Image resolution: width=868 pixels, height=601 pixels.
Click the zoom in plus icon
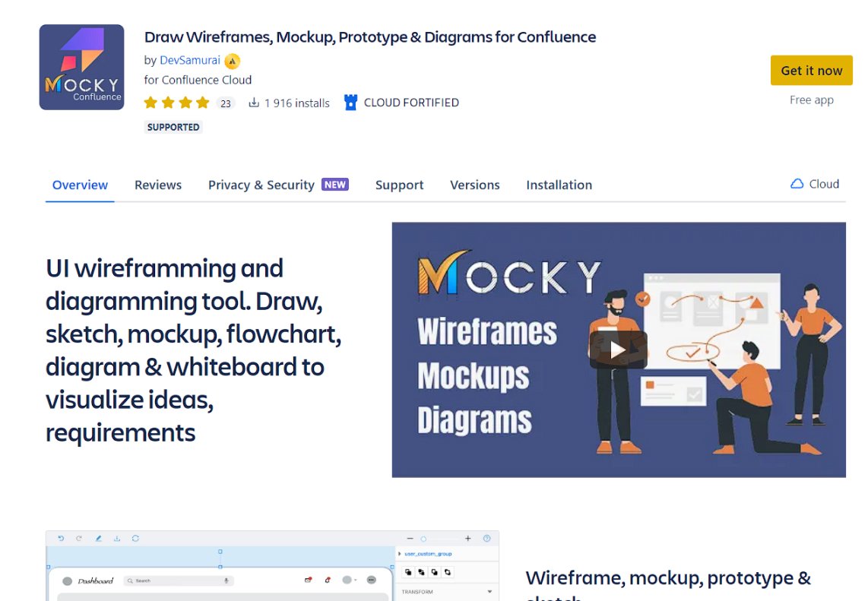coord(467,539)
